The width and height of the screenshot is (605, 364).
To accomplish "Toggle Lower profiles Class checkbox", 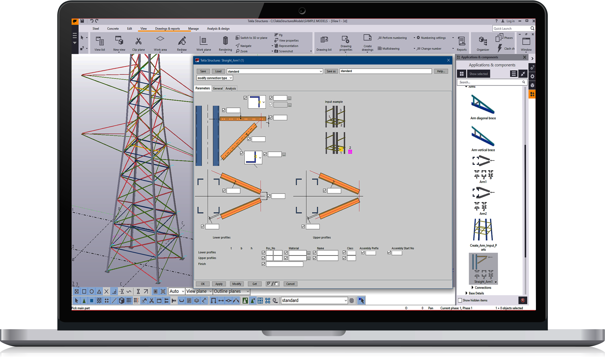I will click(x=344, y=253).
